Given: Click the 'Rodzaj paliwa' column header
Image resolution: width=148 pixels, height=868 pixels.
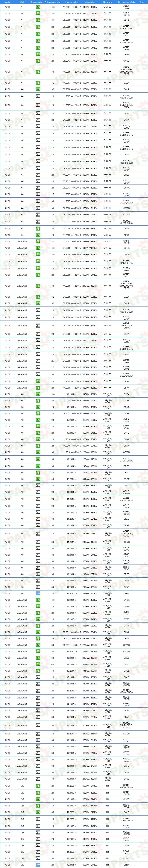Looking at the screenshot, I should tap(37, 2).
